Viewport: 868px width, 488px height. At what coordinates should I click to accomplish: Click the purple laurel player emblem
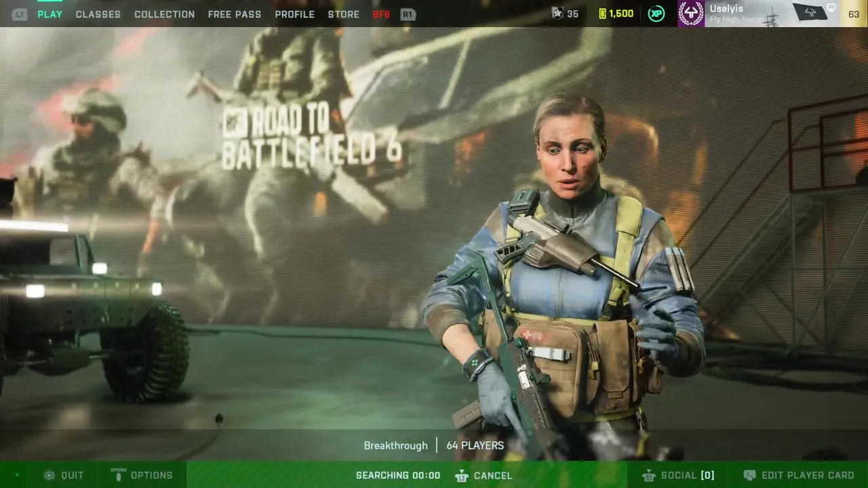(x=691, y=14)
